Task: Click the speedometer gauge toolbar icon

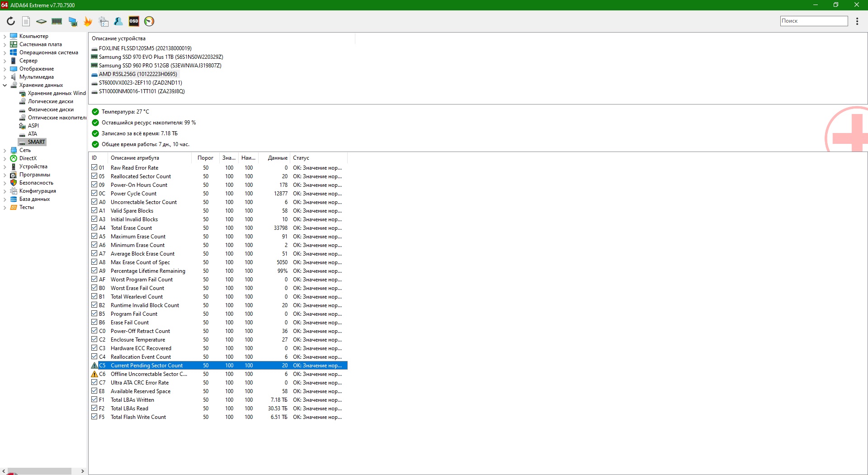Action: point(149,21)
